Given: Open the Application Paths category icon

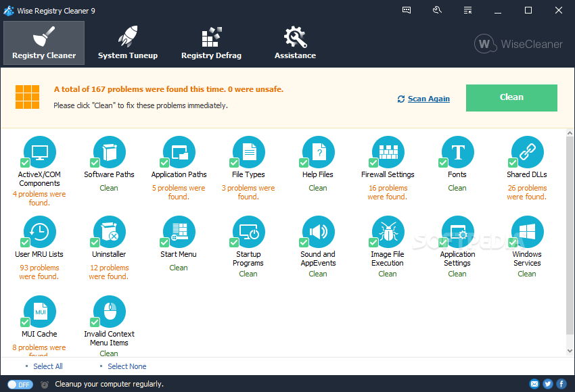Looking at the screenshot, I should [179, 152].
